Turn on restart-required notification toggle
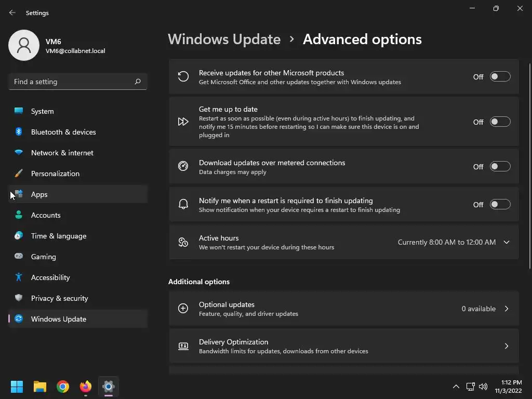Screen dimensions: 532x399 coord(500,205)
